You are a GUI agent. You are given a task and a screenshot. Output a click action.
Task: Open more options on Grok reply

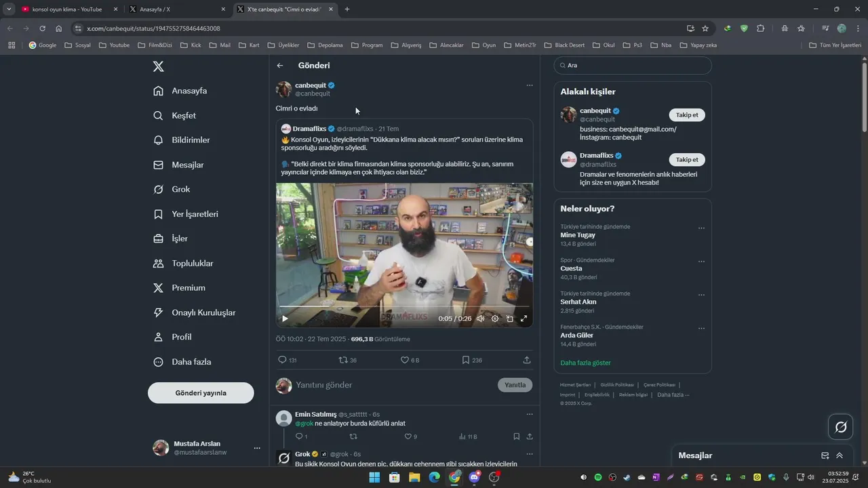(530, 454)
